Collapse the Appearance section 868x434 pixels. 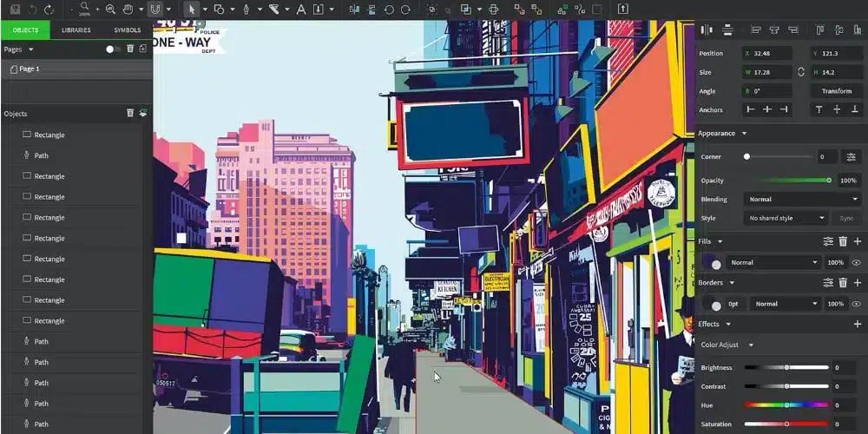coord(744,134)
